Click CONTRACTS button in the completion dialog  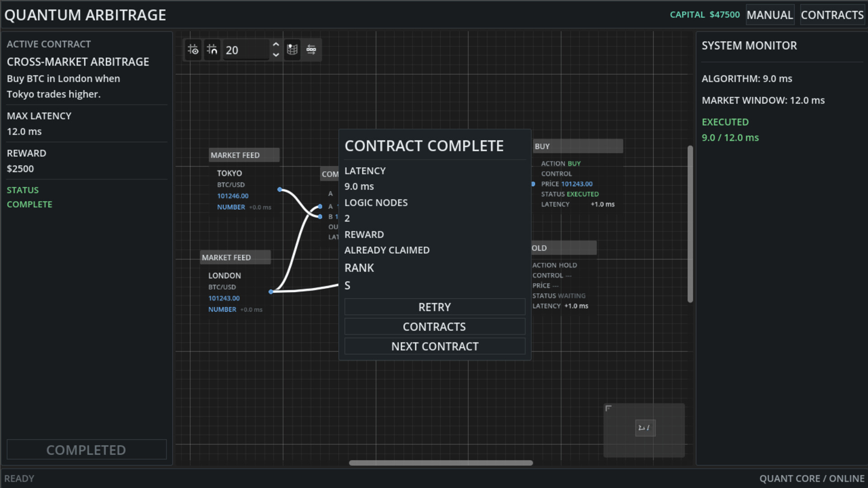pos(434,327)
